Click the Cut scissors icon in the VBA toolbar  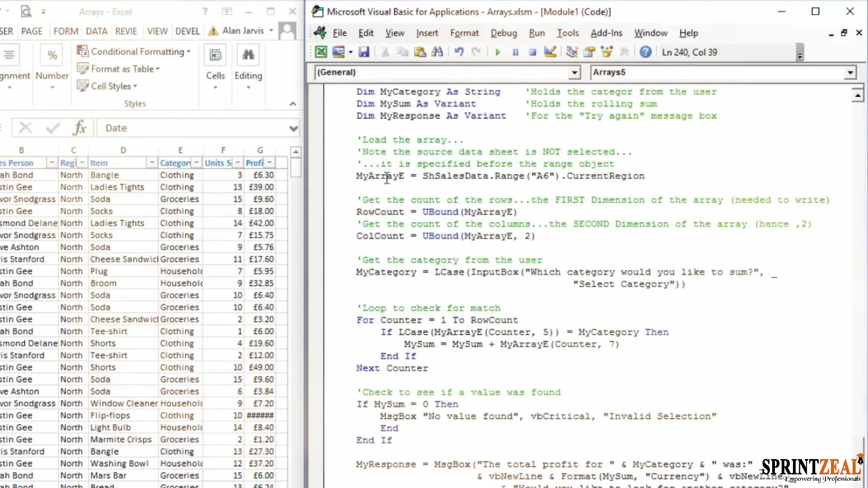point(385,52)
